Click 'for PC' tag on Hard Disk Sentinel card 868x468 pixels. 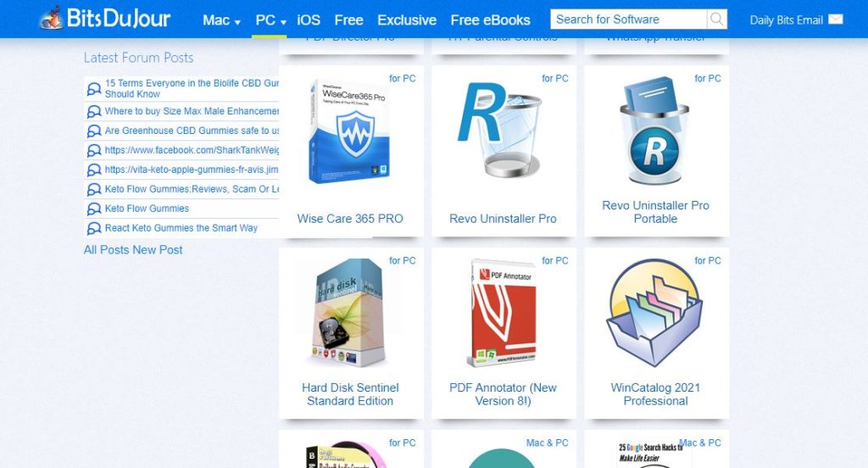(x=402, y=261)
